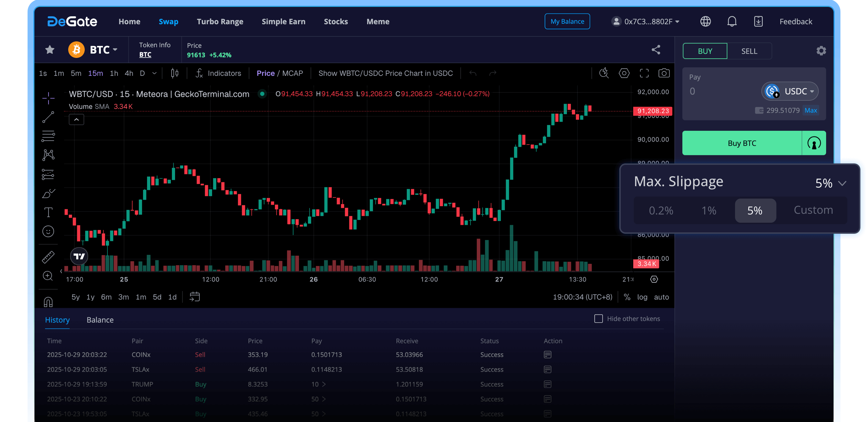Open the notifications bell
Image resolution: width=868 pixels, height=422 pixels.
pos(732,21)
